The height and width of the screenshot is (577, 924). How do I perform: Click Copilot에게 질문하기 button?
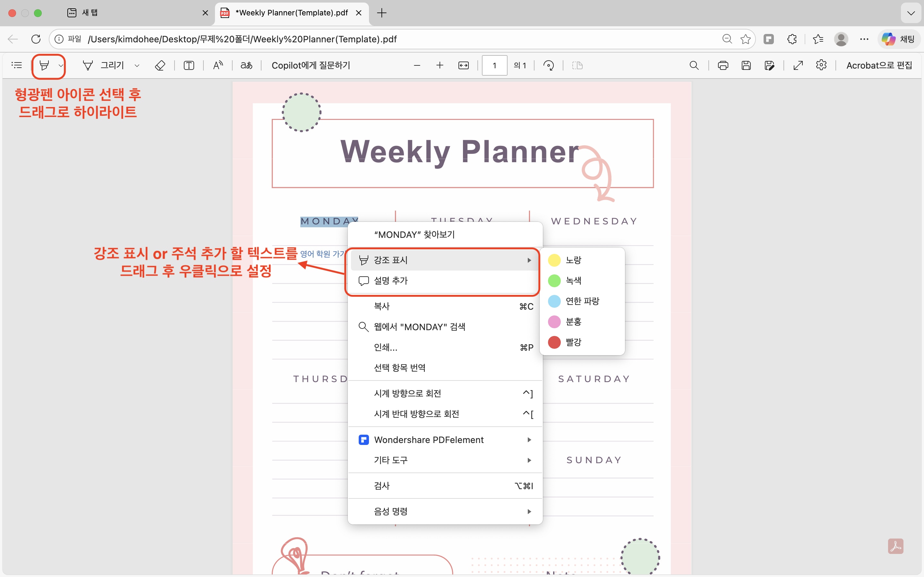(x=311, y=66)
